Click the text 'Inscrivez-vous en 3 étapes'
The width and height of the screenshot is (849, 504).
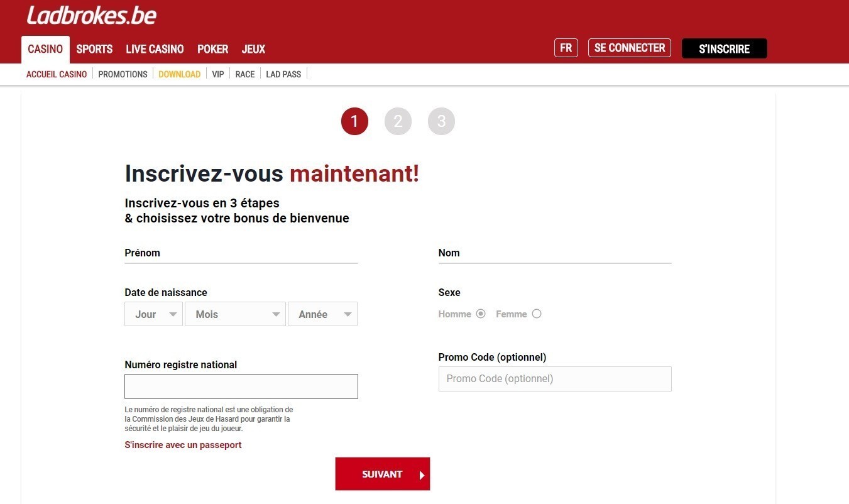202,204
